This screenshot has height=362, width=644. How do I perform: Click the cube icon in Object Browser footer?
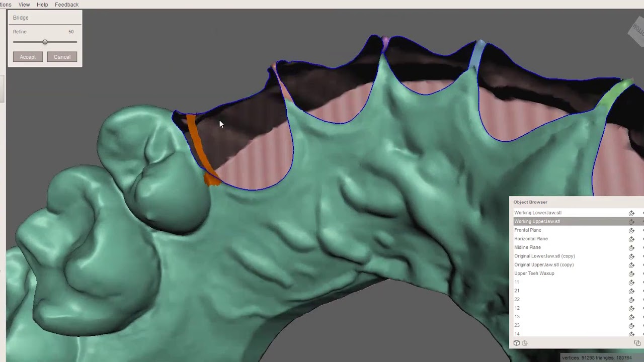516,343
